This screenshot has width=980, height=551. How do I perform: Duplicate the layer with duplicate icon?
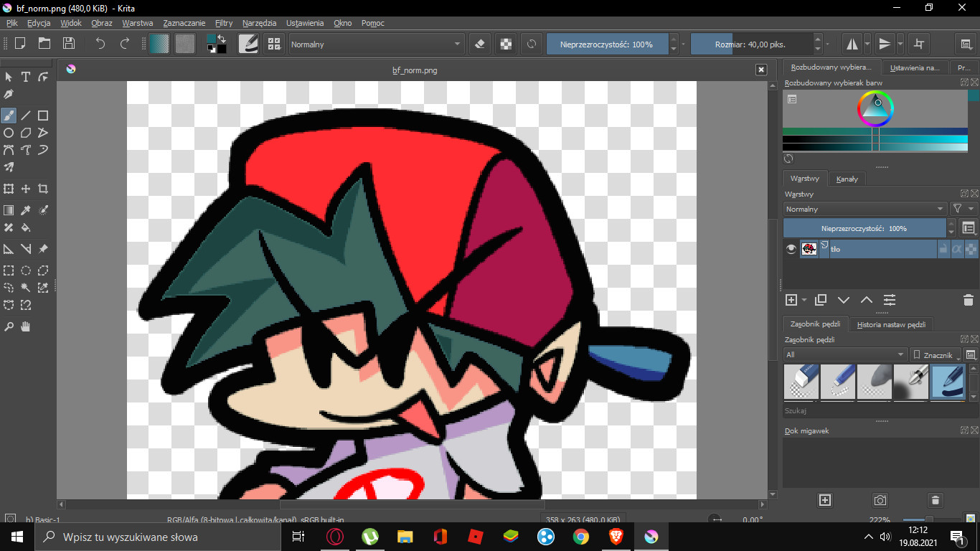tap(821, 300)
